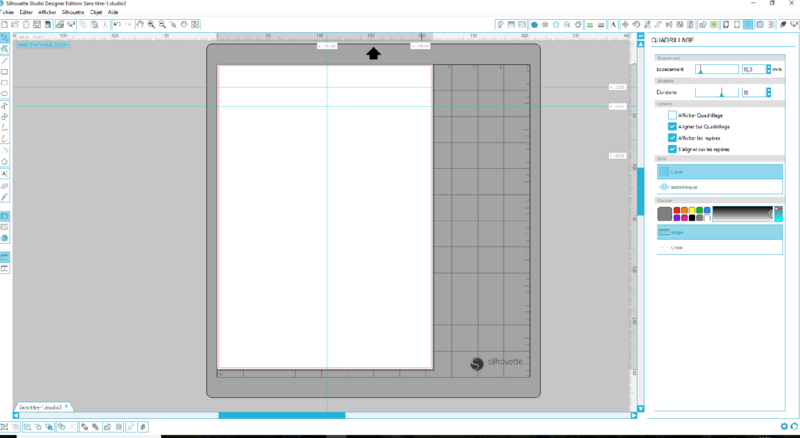Viewport: 800px width, 438px height.
Task: Click the Zoom In magnifier icon
Action: coord(151,25)
